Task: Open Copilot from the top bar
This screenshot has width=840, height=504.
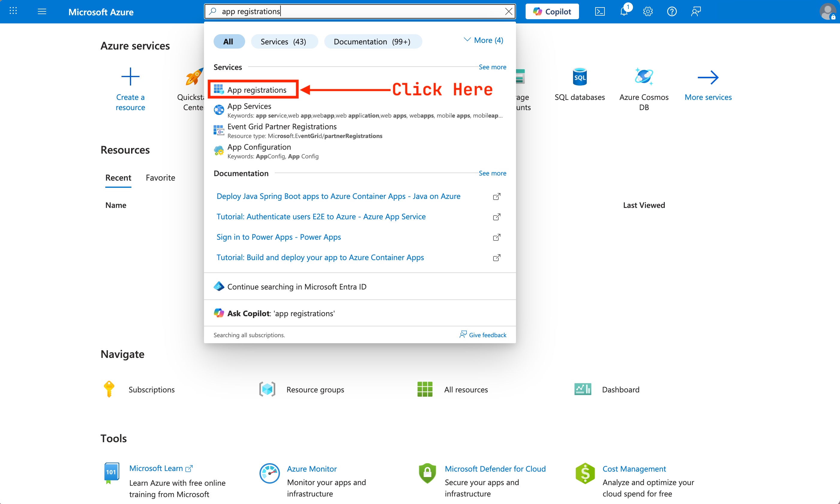Action: click(552, 11)
